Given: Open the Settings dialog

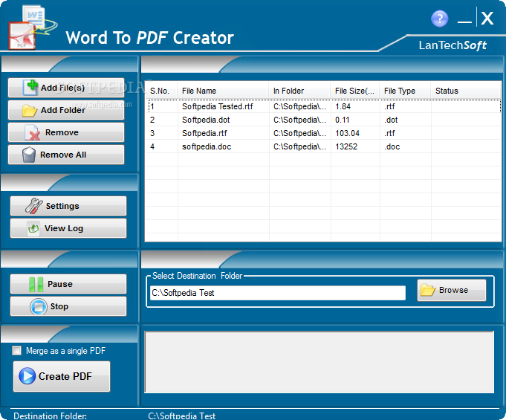Looking at the screenshot, I should pyautogui.click(x=68, y=206).
